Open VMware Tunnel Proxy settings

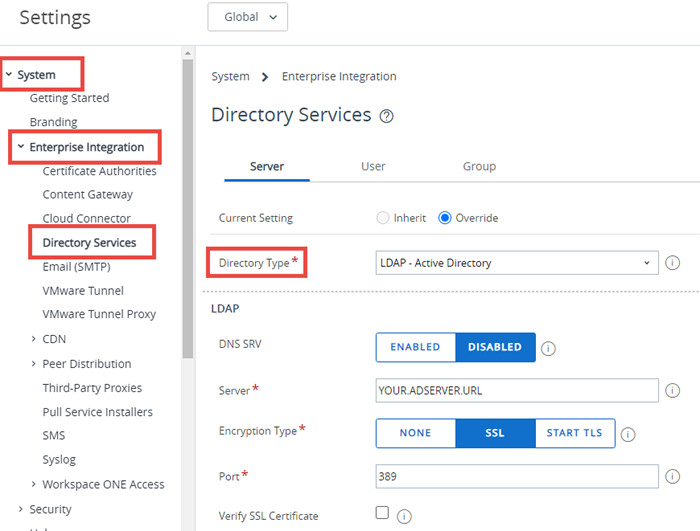point(99,314)
